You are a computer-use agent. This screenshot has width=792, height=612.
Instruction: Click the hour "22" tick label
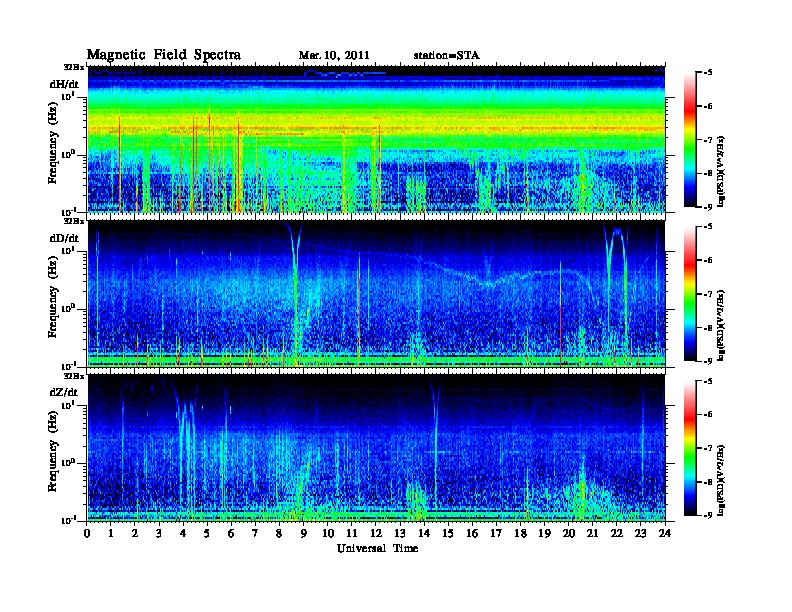(x=616, y=533)
